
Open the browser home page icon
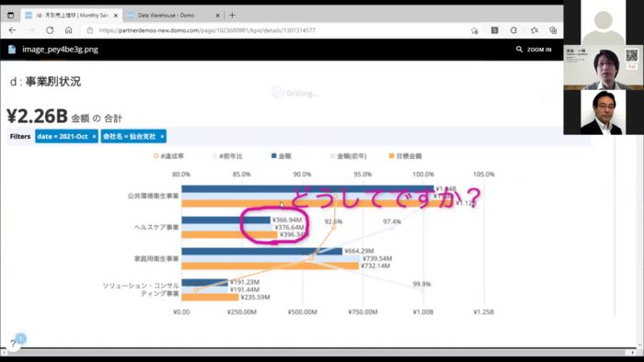(x=69, y=30)
